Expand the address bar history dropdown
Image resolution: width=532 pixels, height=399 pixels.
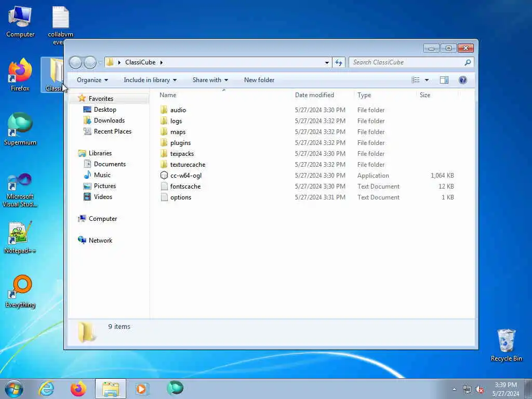327,62
